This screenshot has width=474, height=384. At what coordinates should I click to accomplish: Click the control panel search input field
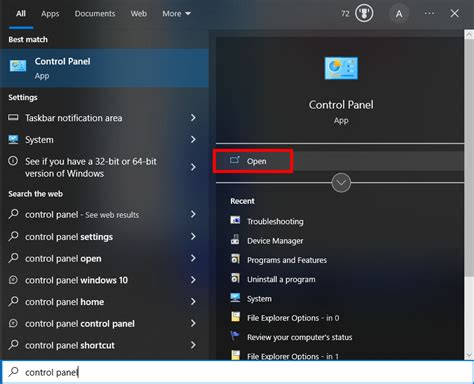coord(237,372)
